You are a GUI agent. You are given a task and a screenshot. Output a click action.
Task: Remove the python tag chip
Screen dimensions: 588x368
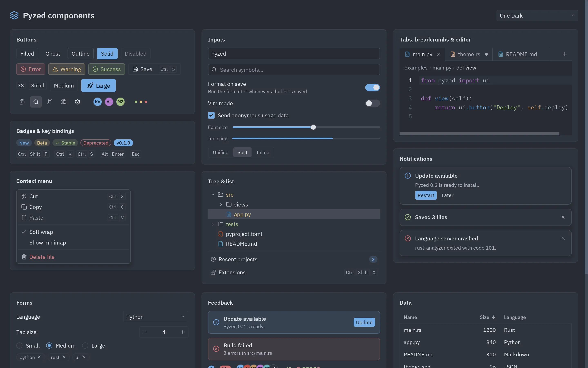click(39, 357)
